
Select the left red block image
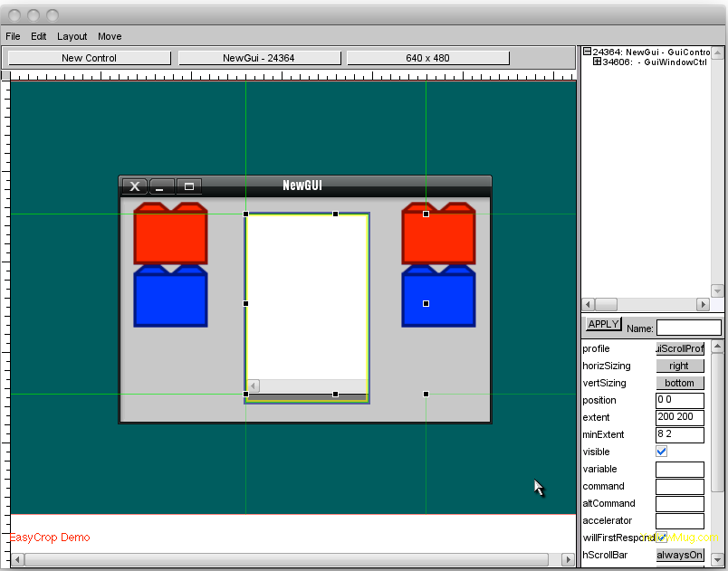point(170,233)
